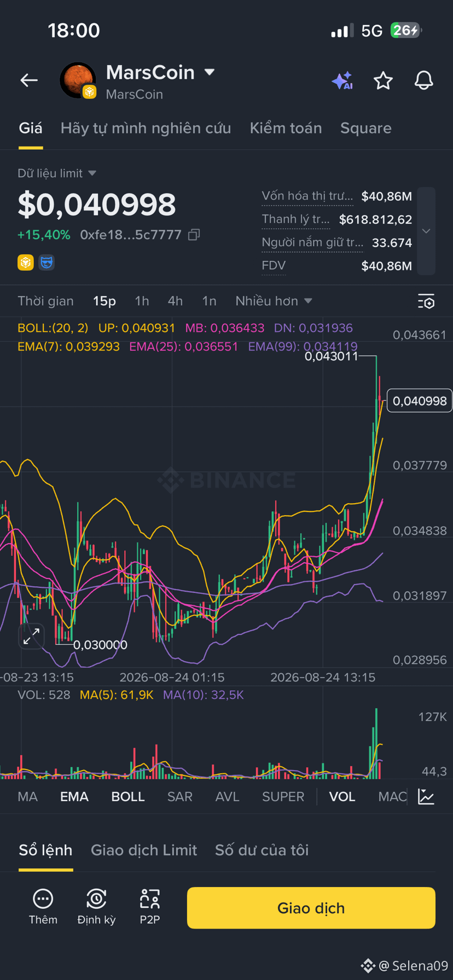Expand the MarsCoin token dropdown arrow
The width and height of the screenshot is (453, 980).
[209, 72]
